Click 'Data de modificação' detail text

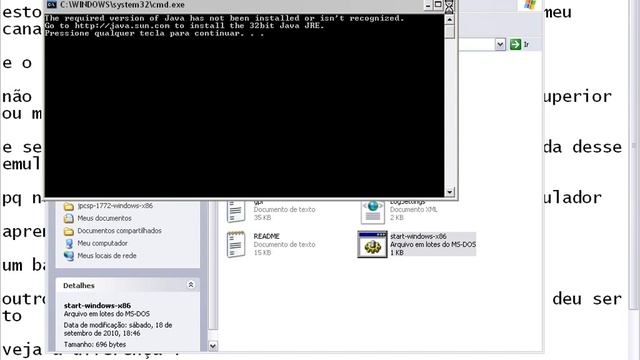[118, 329]
